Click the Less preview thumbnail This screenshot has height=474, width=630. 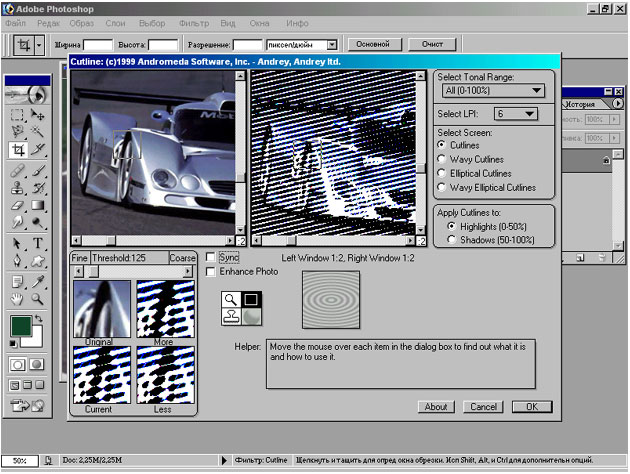(166, 375)
